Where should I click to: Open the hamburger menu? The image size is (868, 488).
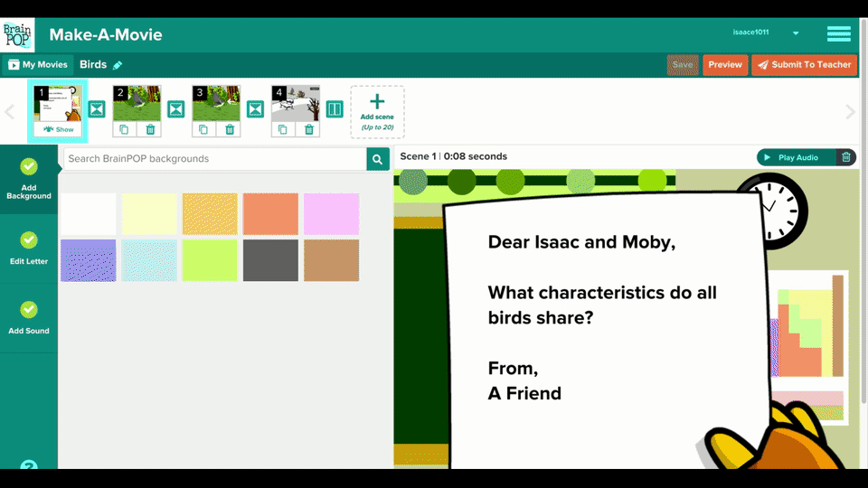click(839, 33)
